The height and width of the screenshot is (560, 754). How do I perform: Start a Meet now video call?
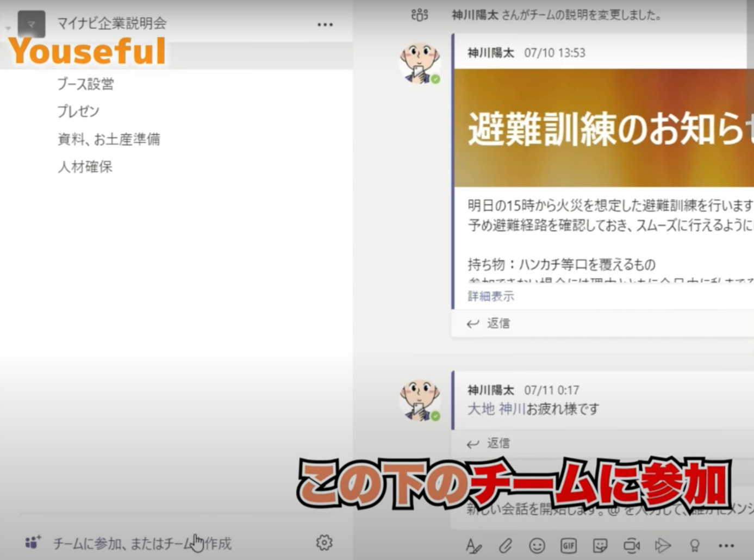631,545
